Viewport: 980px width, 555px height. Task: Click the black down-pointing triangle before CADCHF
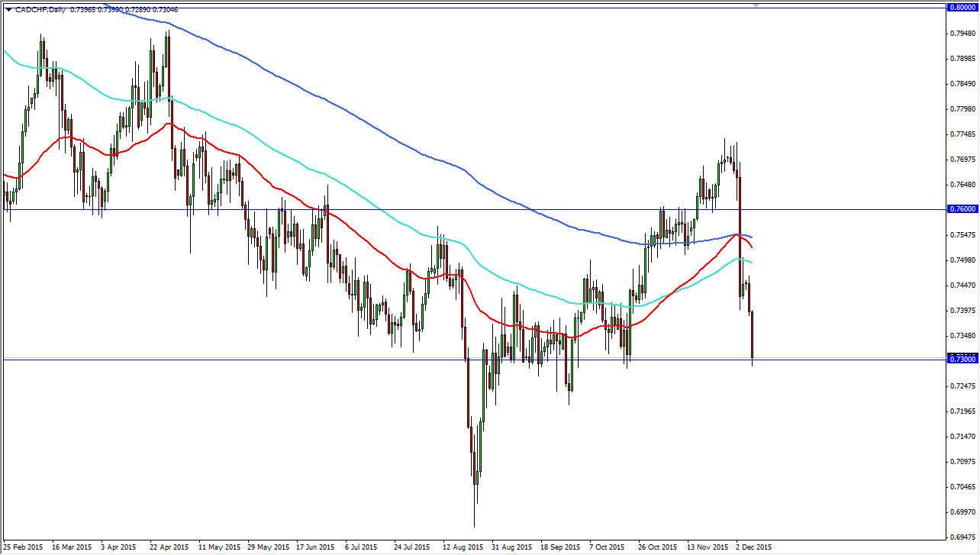pyautogui.click(x=7, y=9)
